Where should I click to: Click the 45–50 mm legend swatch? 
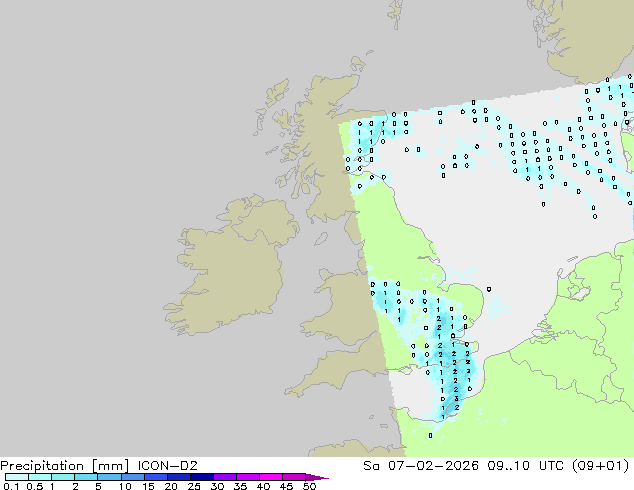[x=294, y=477]
